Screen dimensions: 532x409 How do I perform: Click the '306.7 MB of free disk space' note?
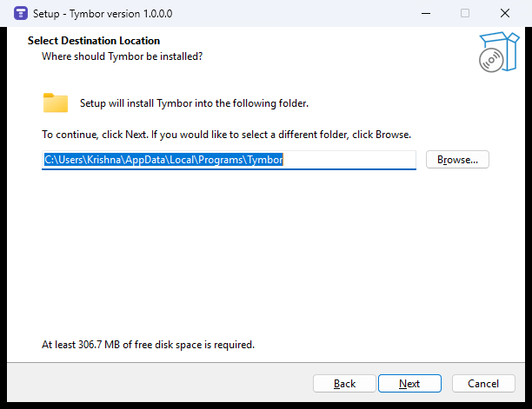click(148, 345)
